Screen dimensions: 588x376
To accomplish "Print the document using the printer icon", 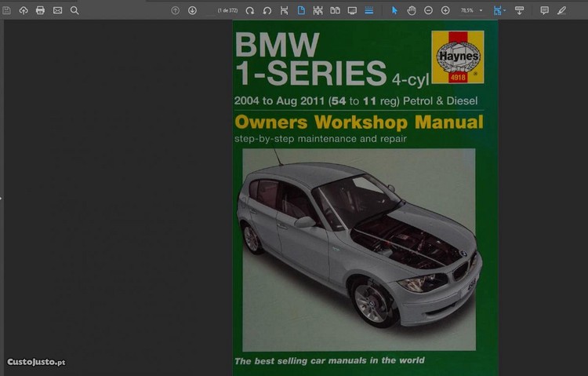I will (x=40, y=10).
